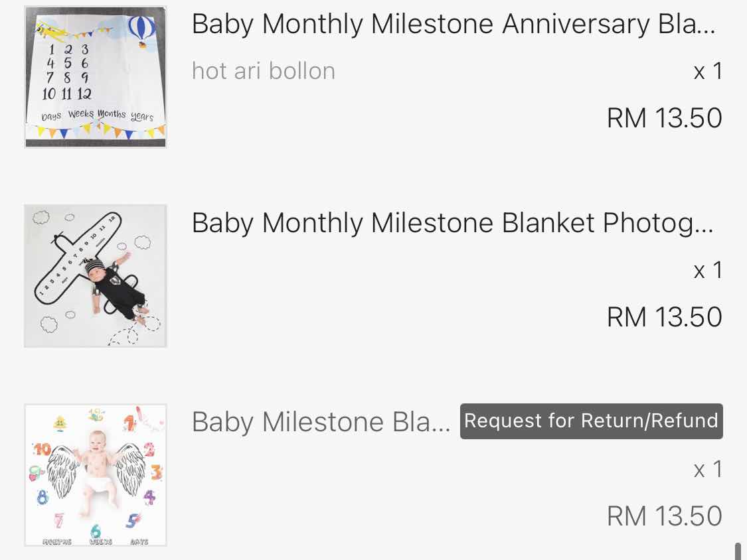Open the airplane milestone blanket thumbnail
747x560 pixels.
95,276
